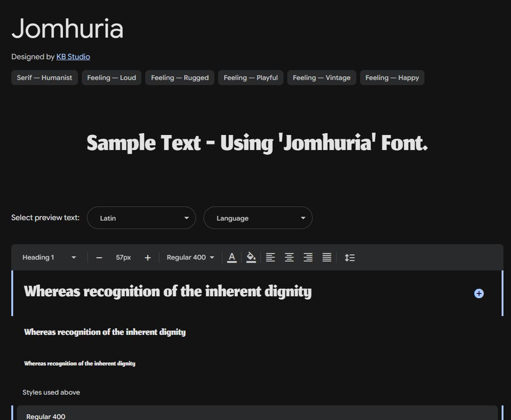
Task: Click the Feeling — Vintage tag
Action: (x=322, y=78)
